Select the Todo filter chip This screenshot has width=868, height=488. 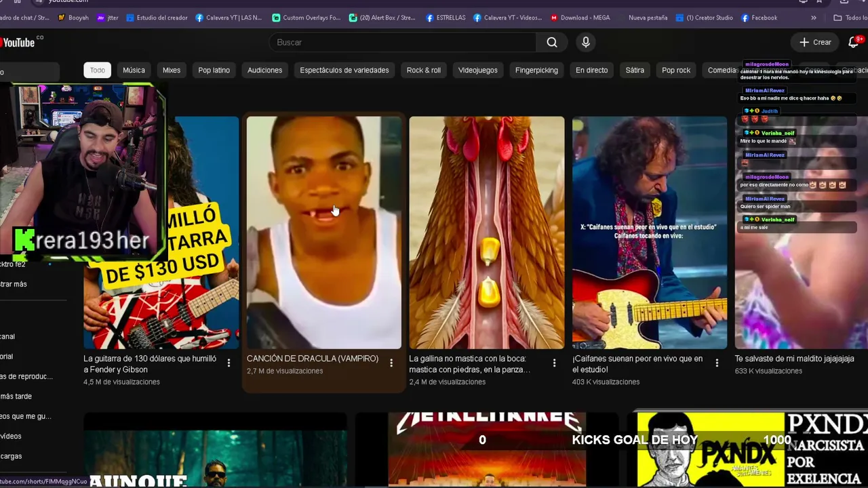tap(98, 70)
